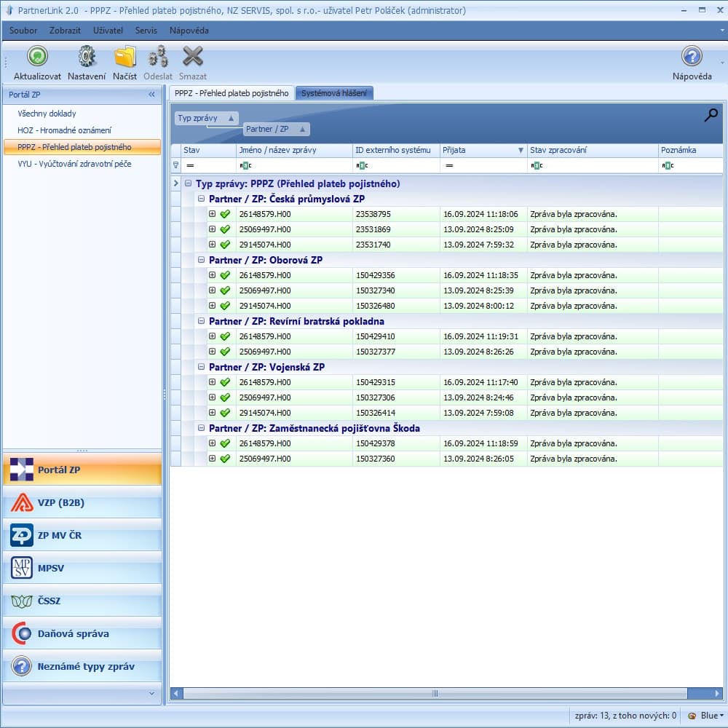
Task: Collapse the Portál ZP panel with double chevron
Action: coord(152,95)
